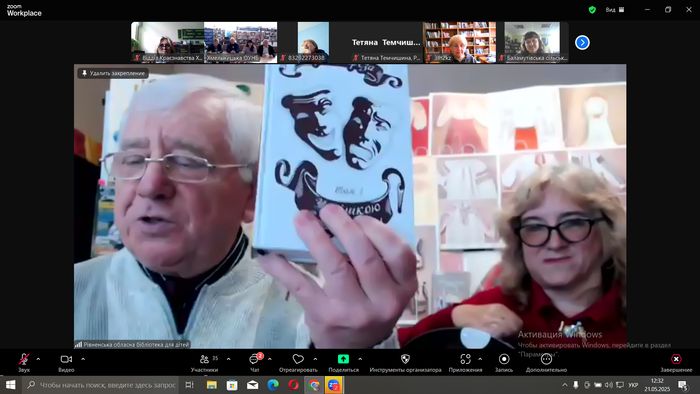Show next participants with the blue arrow
Viewport: 700px width, 394px height.
[x=582, y=42]
